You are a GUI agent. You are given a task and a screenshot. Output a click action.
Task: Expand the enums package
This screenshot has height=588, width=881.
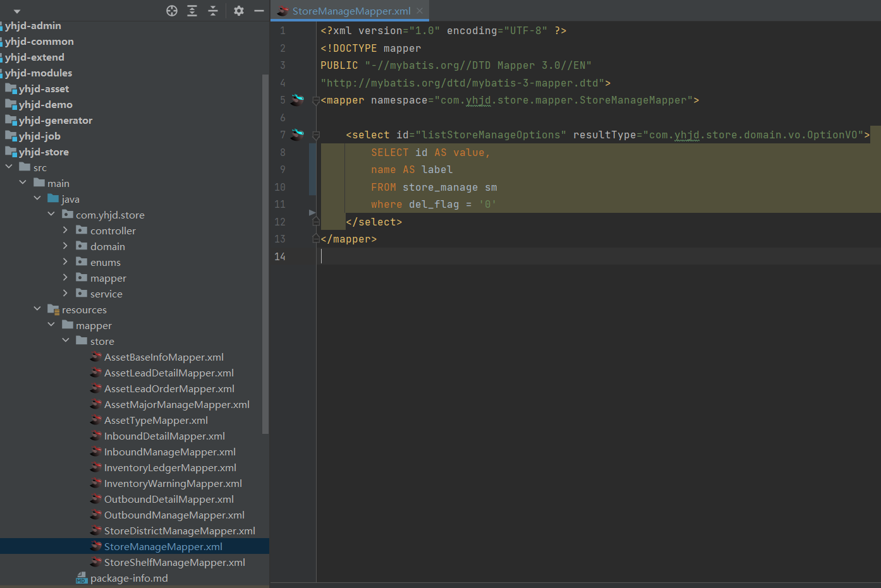[x=65, y=261]
